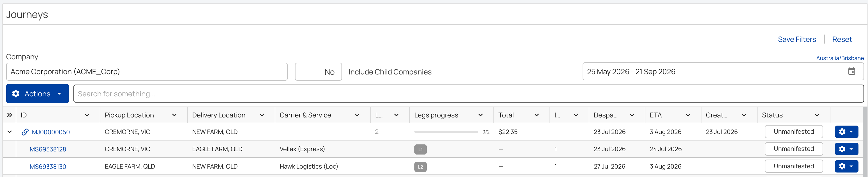Click the L2 leg badge
The height and width of the screenshot is (177, 868).
pyautogui.click(x=420, y=167)
